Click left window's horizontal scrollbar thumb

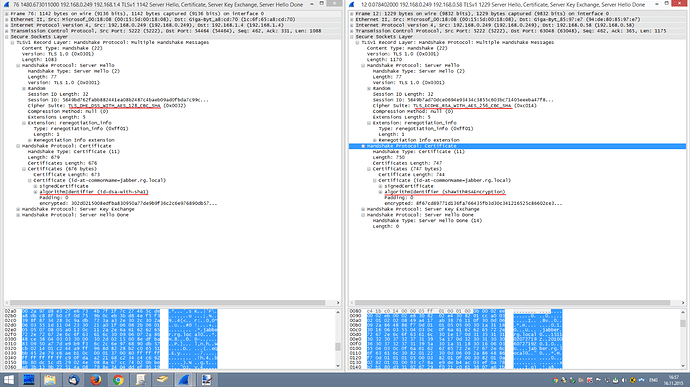[167, 302]
